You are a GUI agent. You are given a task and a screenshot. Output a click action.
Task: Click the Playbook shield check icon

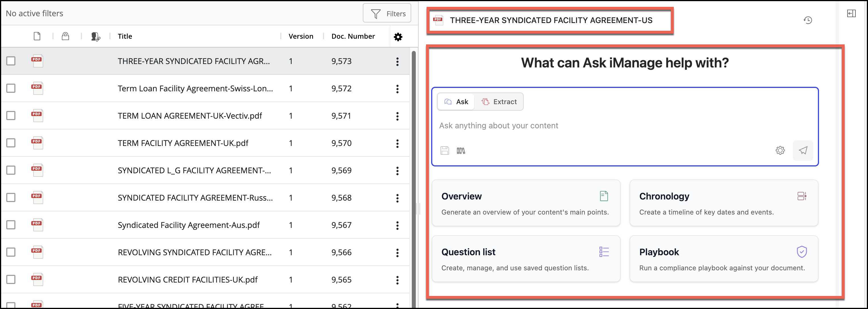(x=802, y=252)
